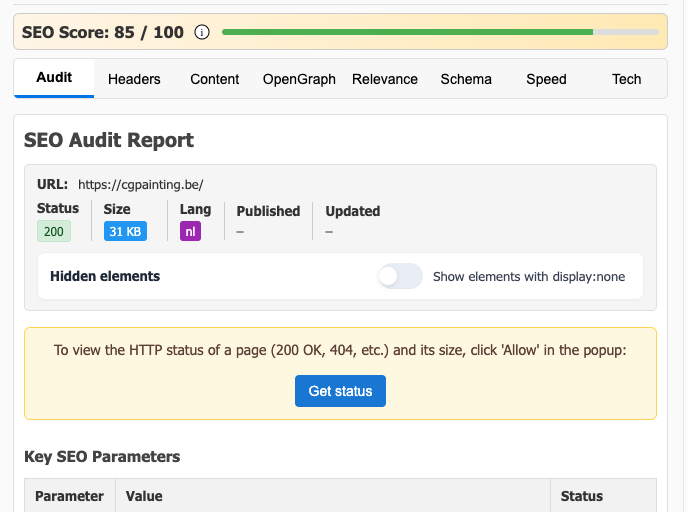This screenshot has height=512, width=687.
Task: Open the Speed tab
Action: [546, 79]
